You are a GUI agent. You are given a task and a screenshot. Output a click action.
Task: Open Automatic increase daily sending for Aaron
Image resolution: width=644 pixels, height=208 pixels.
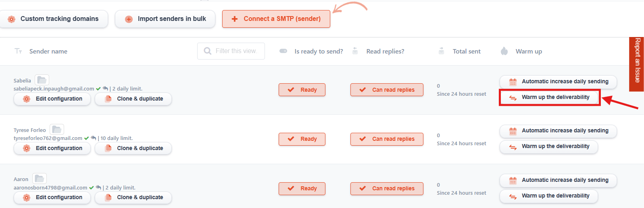[x=558, y=180]
